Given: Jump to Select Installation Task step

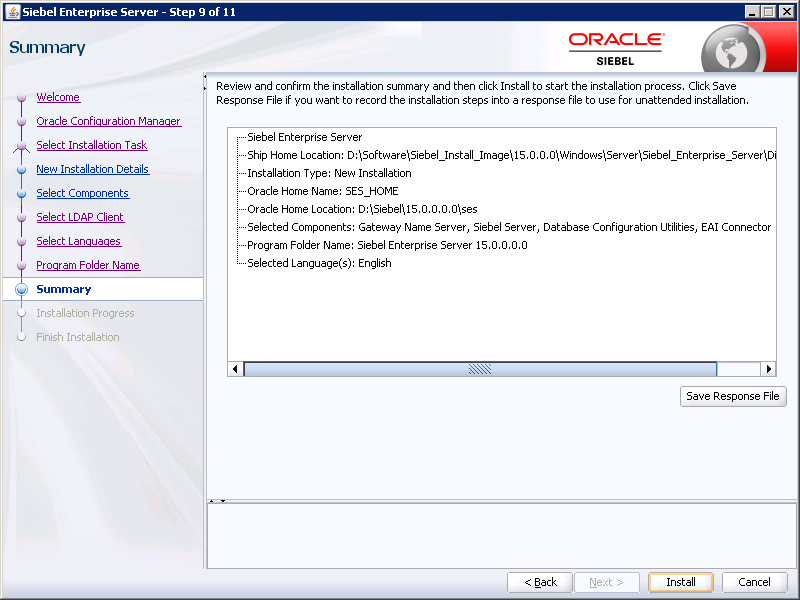Looking at the screenshot, I should pyautogui.click(x=92, y=145).
